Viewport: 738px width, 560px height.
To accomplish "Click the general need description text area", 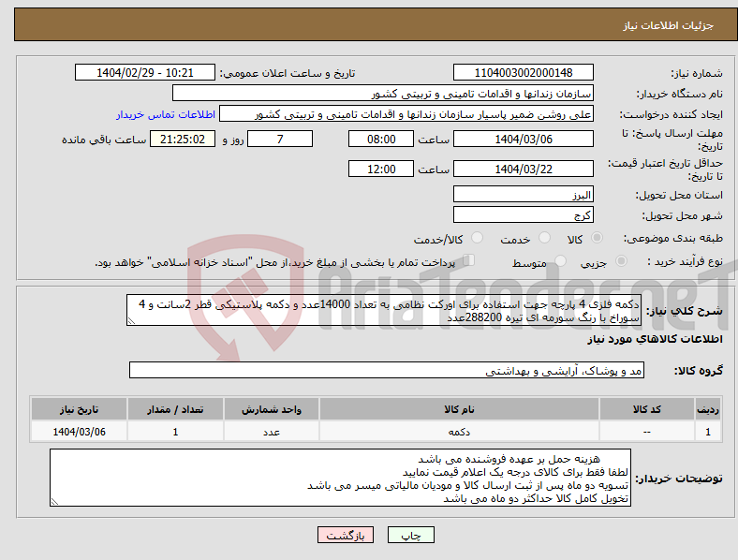I will (384, 311).
